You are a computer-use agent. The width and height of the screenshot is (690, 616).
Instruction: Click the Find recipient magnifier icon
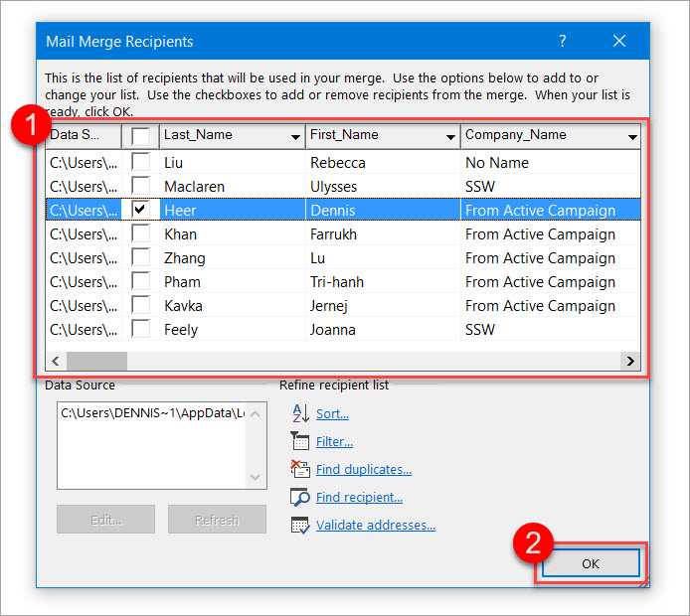pos(300,497)
